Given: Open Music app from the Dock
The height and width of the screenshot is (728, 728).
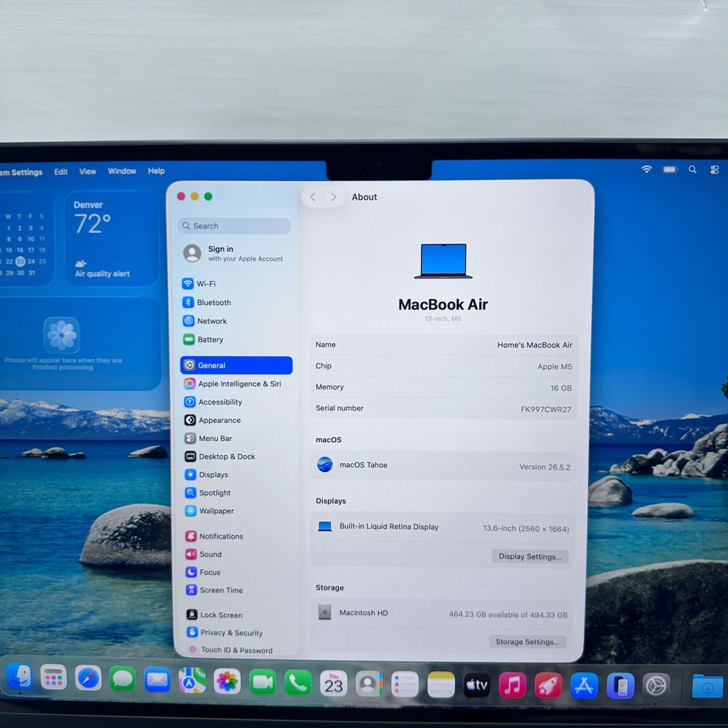Looking at the screenshot, I should pyautogui.click(x=513, y=686).
